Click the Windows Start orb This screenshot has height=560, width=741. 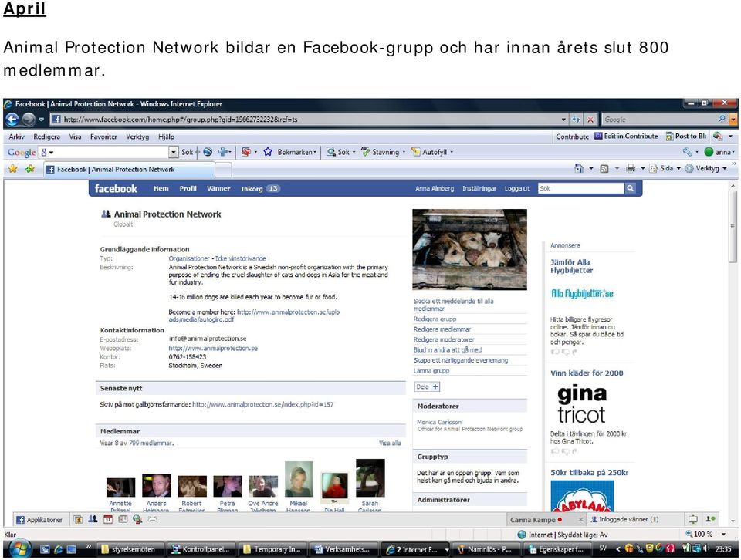coord(20,549)
